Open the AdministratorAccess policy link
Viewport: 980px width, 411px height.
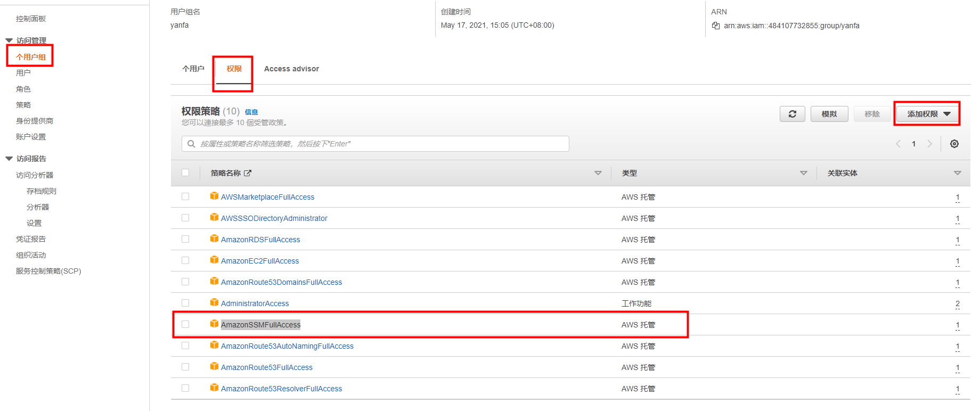(x=255, y=303)
